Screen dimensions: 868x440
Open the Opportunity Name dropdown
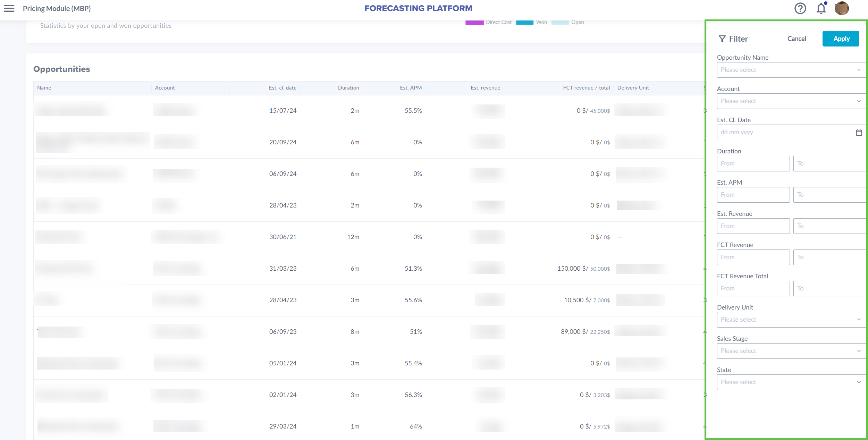pos(791,70)
